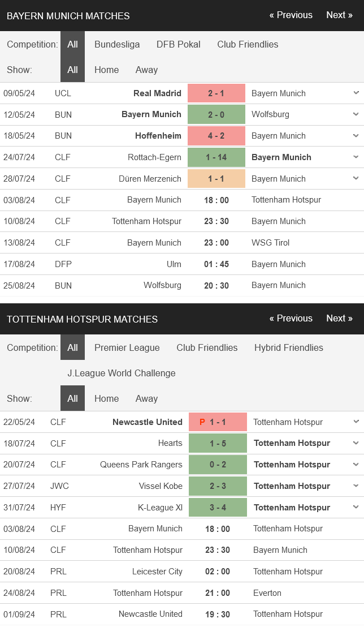The image size is (364, 627).
Task: Select J.League World Challenge filter
Action: [122, 373]
